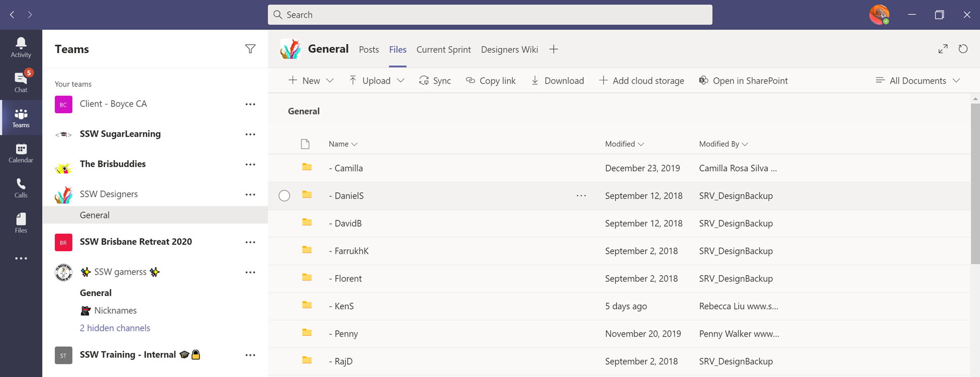Select the DanielS folder radio circle
This screenshot has width=980, height=377.
click(284, 196)
